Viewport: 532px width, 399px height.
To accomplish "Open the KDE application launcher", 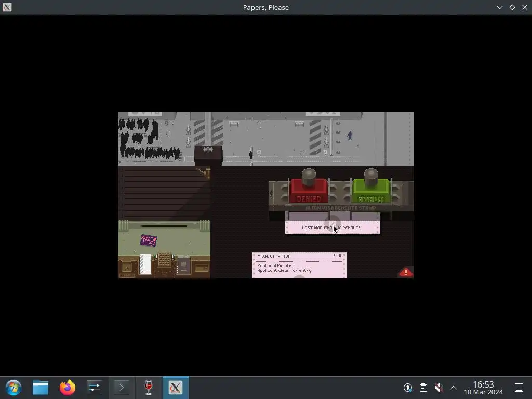I will click(14, 388).
